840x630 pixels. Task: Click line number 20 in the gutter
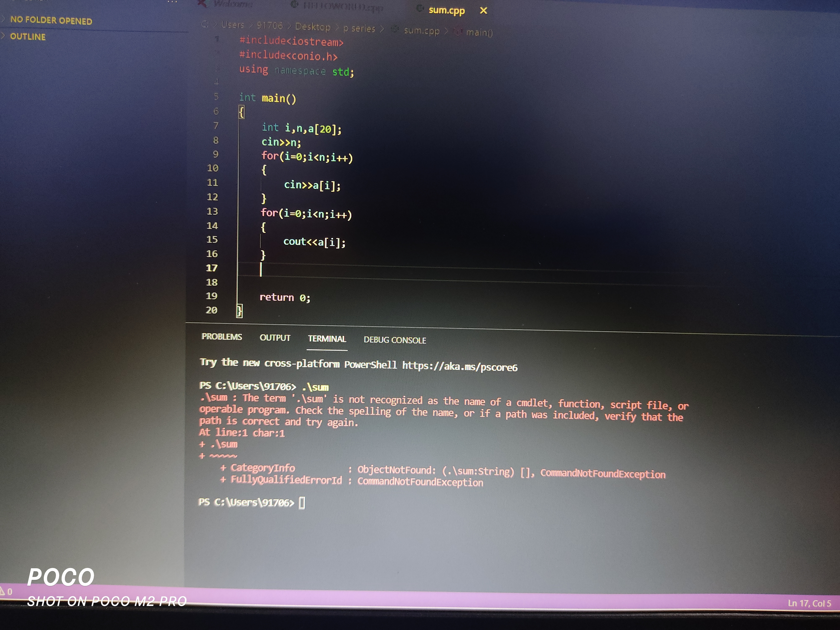coord(211,310)
